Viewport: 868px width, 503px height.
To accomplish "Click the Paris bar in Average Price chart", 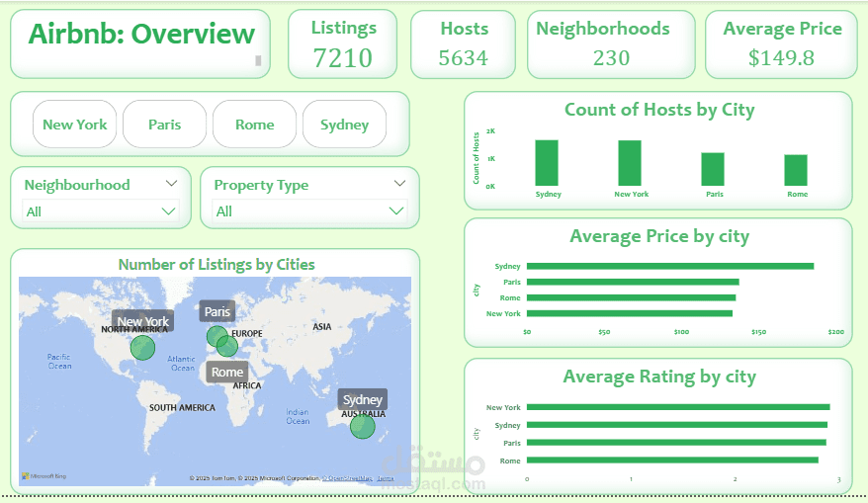I will [x=633, y=283].
